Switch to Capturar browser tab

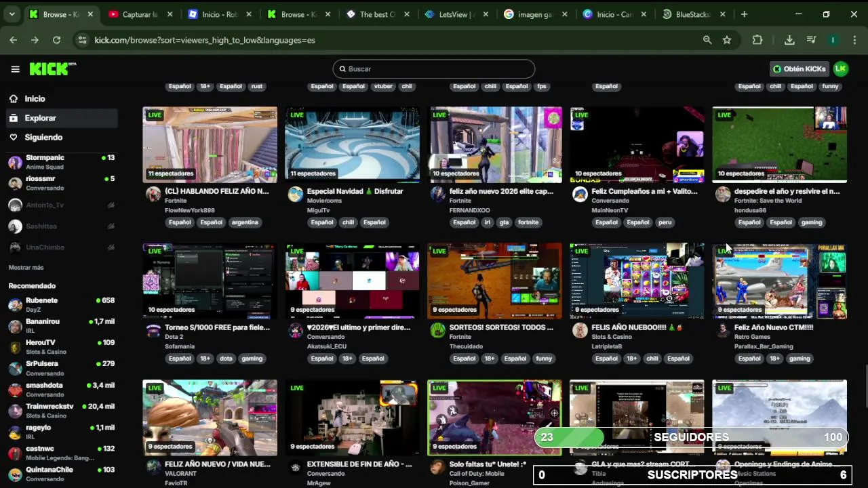coord(140,14)
